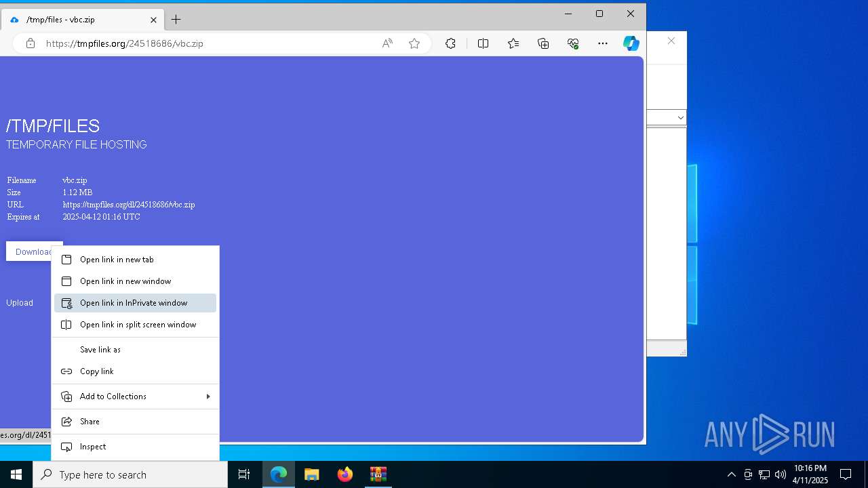Open WinRAR from the taskbar
This screenshot has width=868, height=488.
[x=378, y=474]
